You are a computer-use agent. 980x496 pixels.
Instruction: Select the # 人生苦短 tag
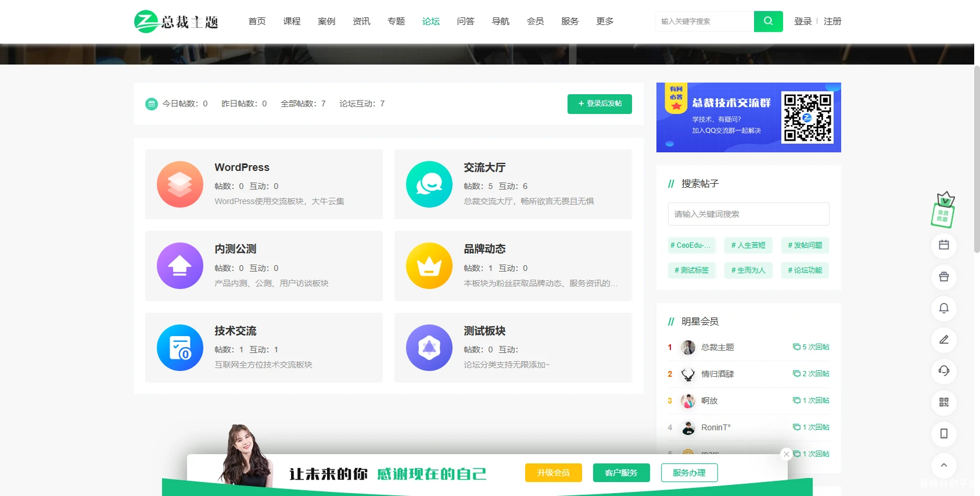[748, 245]
